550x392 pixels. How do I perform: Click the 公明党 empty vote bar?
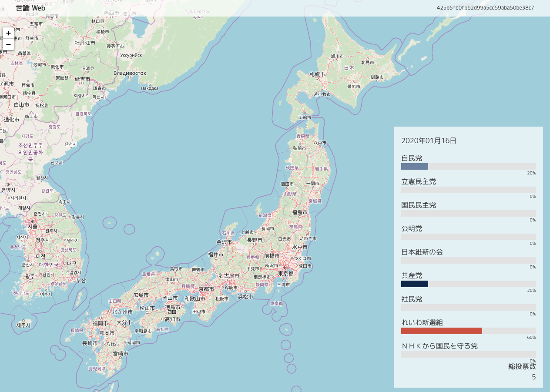pos(469,237)
